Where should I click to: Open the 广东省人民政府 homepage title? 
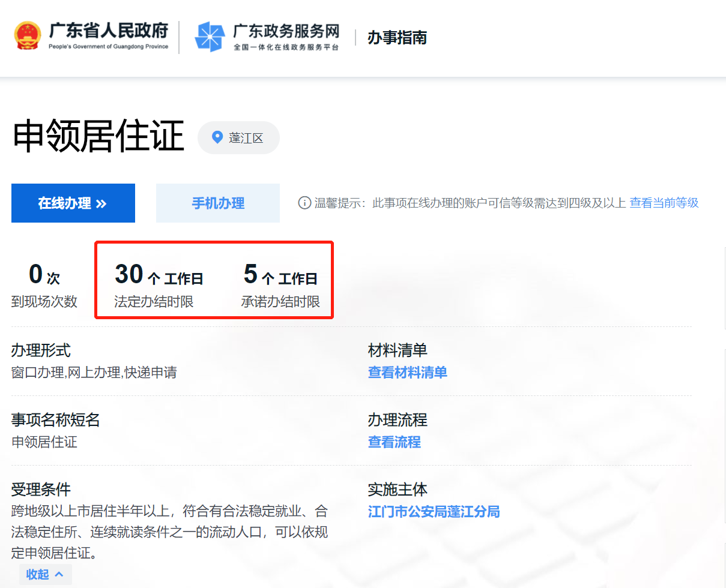coord(108,31)
